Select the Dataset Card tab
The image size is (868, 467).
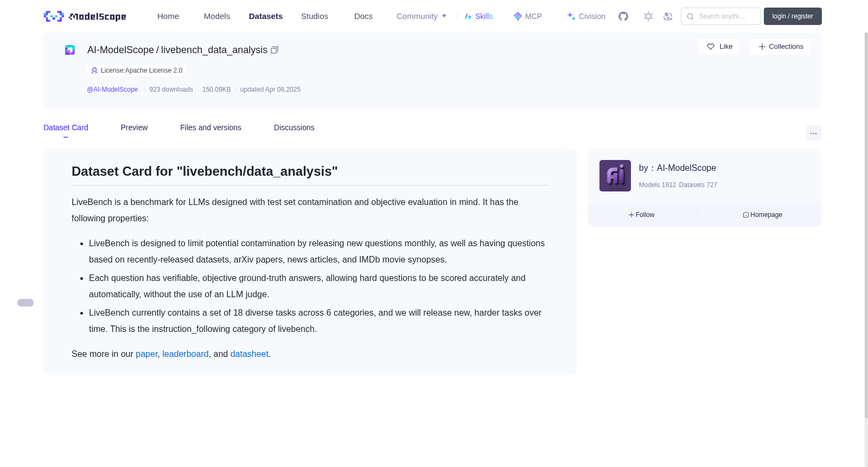coord(66,127)
